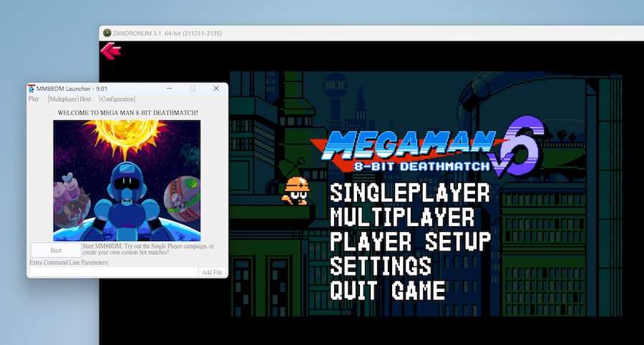644x345 pixels.
Task: Open the Multiplayer menu in the launcher
Action: [x=63, y=99]
